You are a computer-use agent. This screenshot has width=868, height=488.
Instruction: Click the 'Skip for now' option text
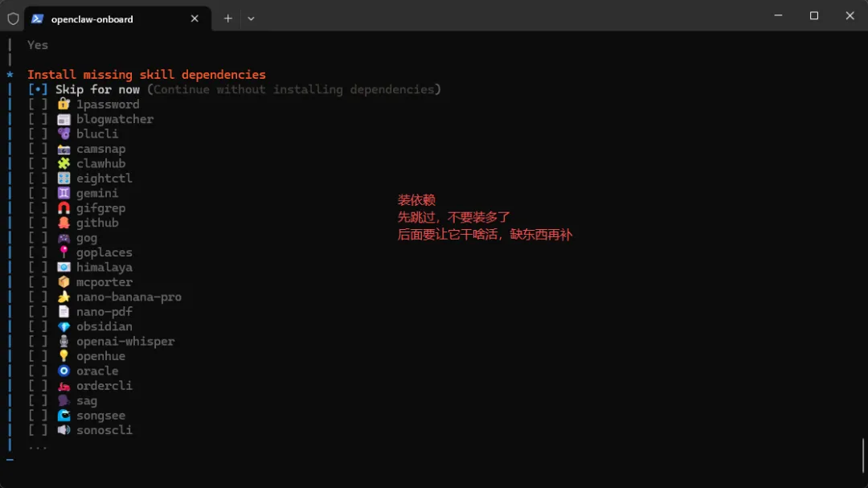pos(97,90)
